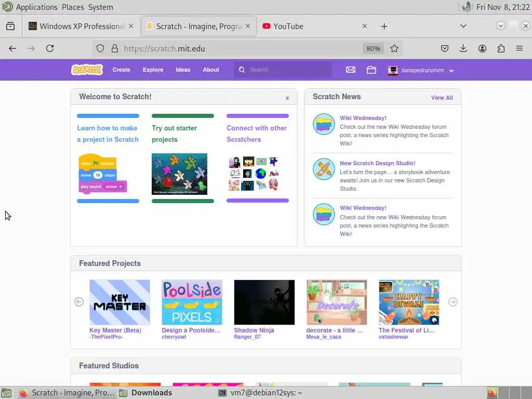This screenshot has width=532, height=399.
Task: Open the Scratch messages envelope icon
Action: (x=351, y=70)
